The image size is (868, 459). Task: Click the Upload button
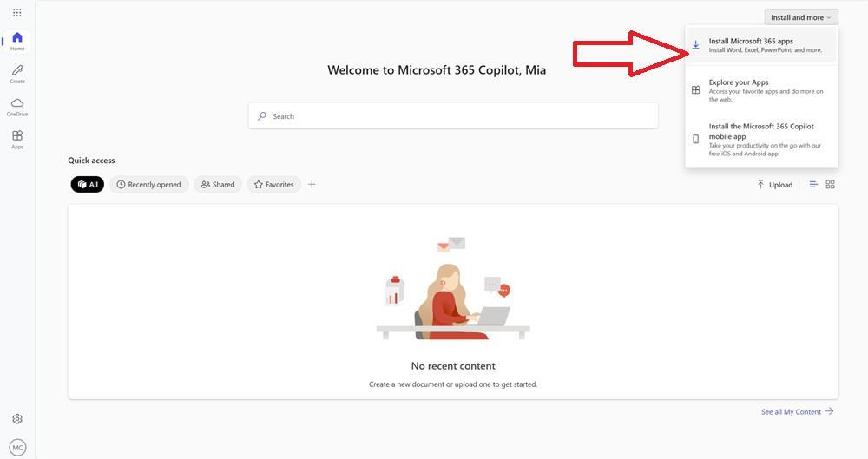774,185
